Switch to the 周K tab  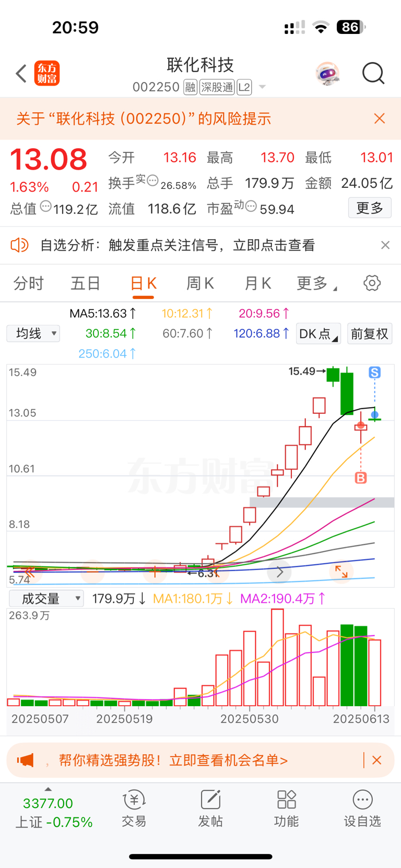point(200,283)
